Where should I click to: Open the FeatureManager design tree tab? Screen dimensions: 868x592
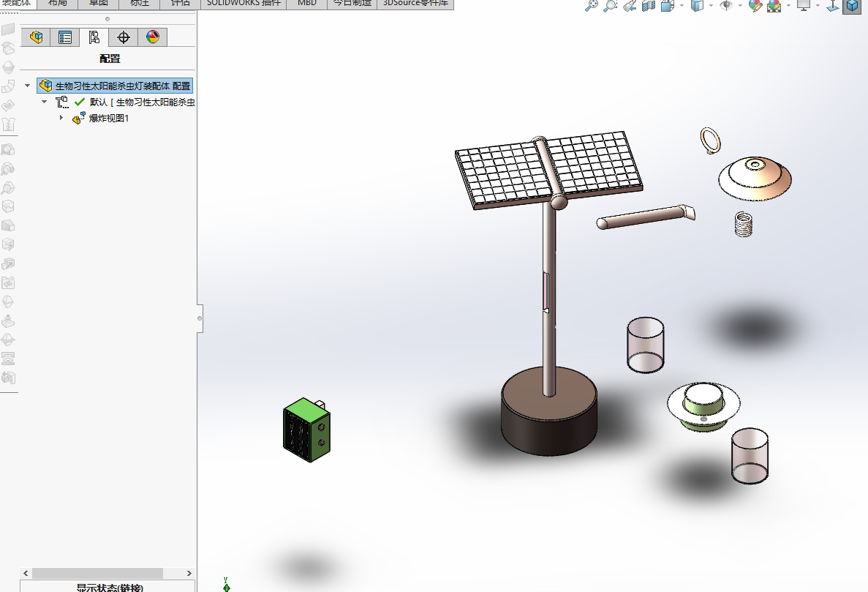(x=36, y=37)
